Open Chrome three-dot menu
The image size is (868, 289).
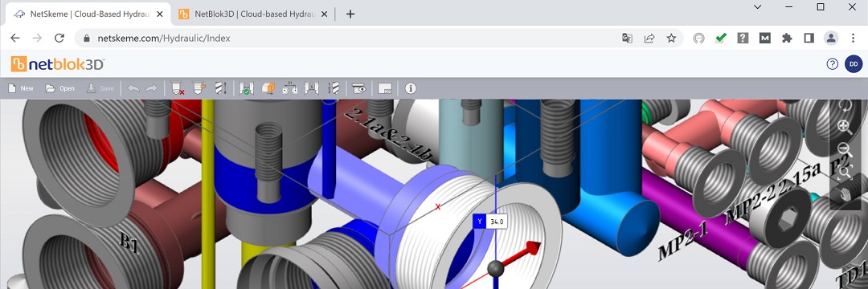(x=853, y=38)
